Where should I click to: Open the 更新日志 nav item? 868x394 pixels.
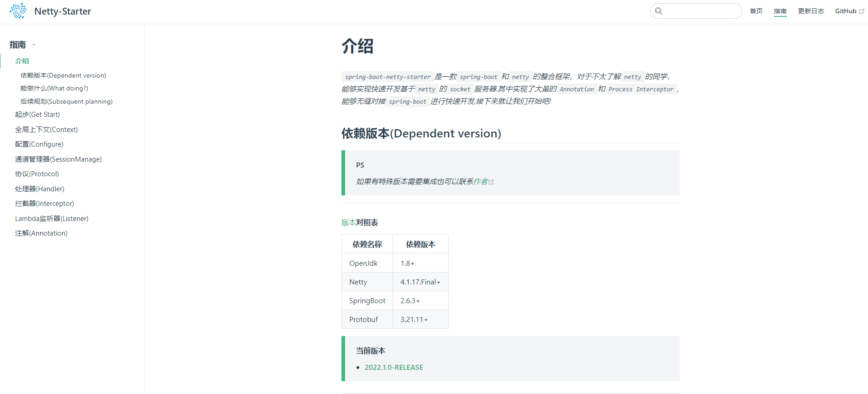(x=811, y=11)
